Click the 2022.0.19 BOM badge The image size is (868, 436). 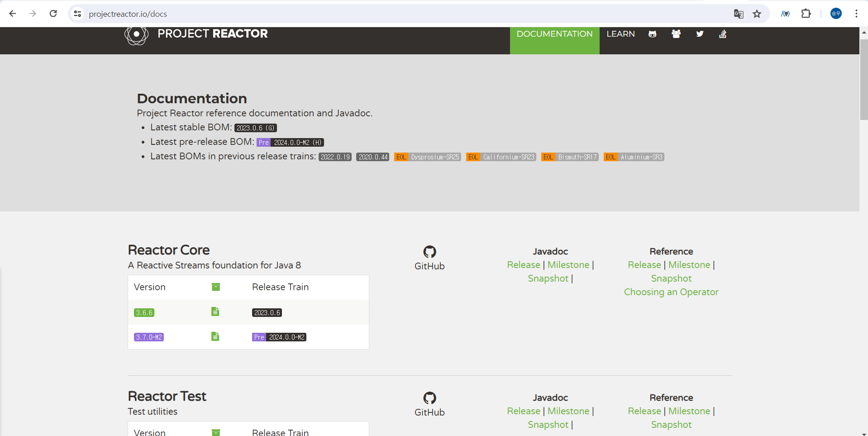[x=335, y=157]
